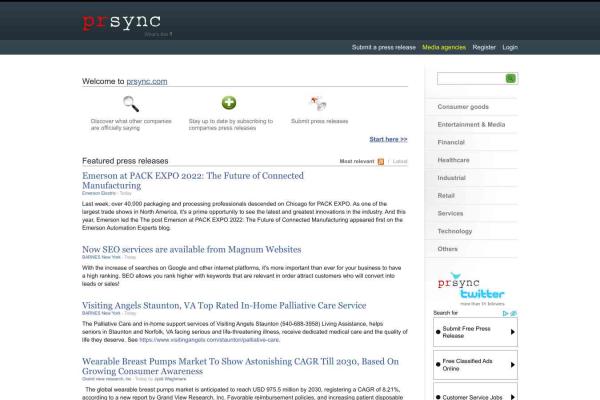Viewport: 600px width, 400px height.
Task: Open Submit Free Press Release ad
Action: tap(475, 332)
